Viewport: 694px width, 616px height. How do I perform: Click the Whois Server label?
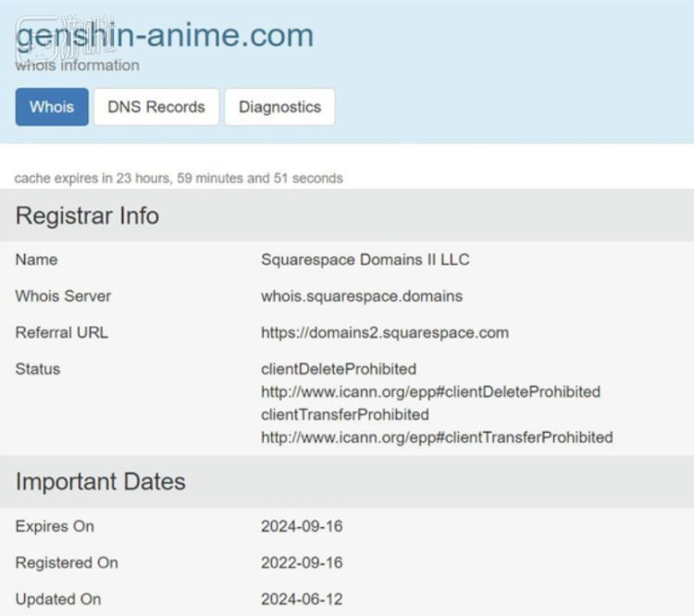pos(63,296)
